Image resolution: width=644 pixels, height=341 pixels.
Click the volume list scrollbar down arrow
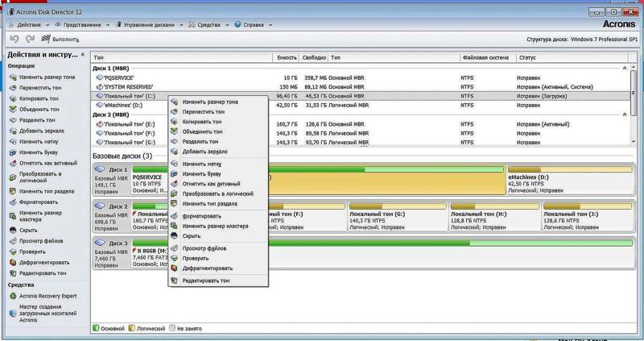pos(634,142)
